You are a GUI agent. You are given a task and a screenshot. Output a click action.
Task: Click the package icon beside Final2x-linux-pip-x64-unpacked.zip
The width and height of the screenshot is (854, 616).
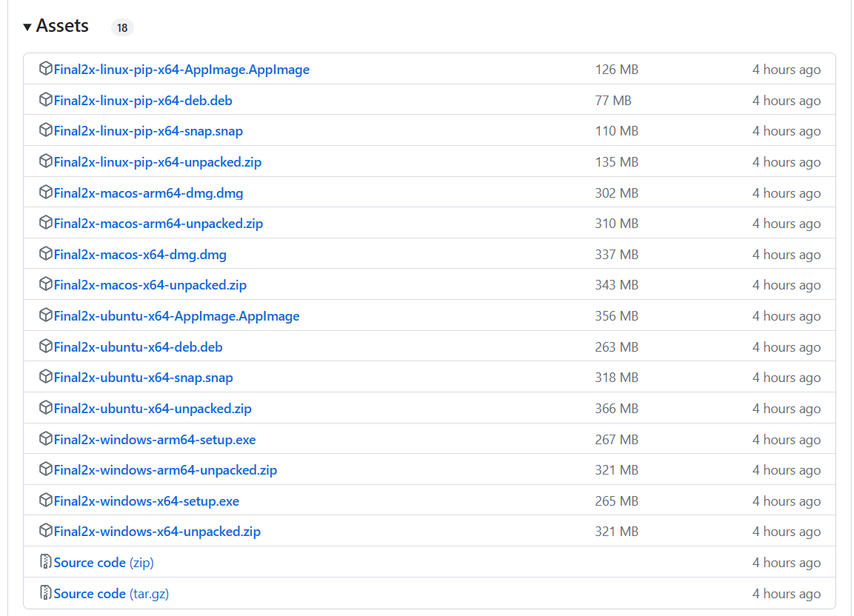46,161
